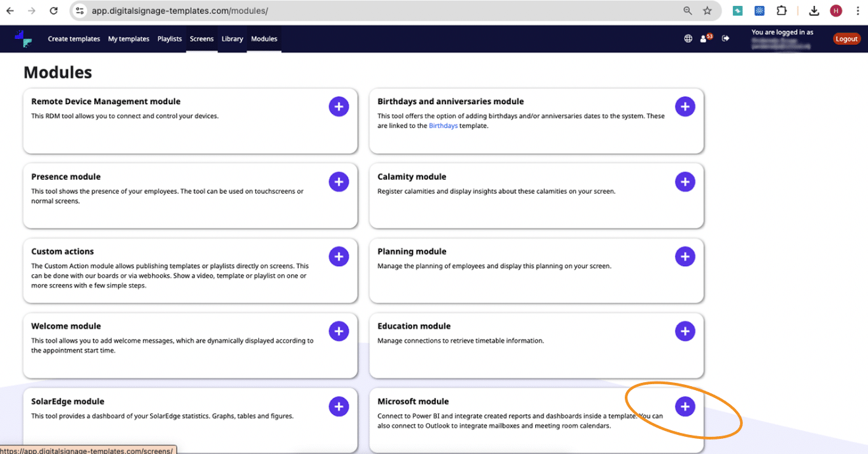Click the Calamity module description text
868x454 pixels.
coord(496,191)
